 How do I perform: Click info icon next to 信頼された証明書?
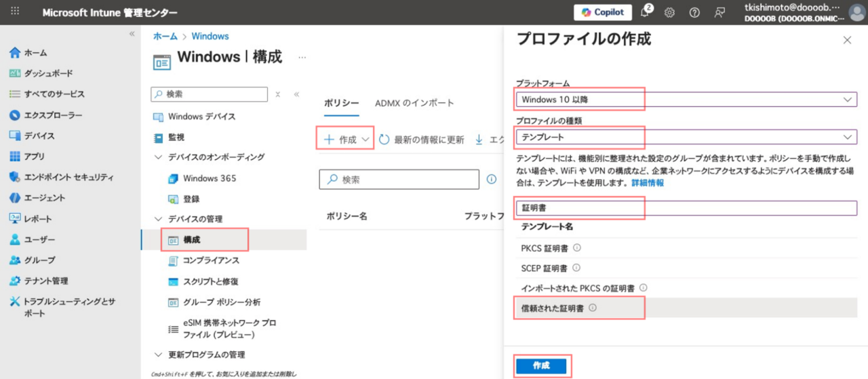(x=593, y=308)
